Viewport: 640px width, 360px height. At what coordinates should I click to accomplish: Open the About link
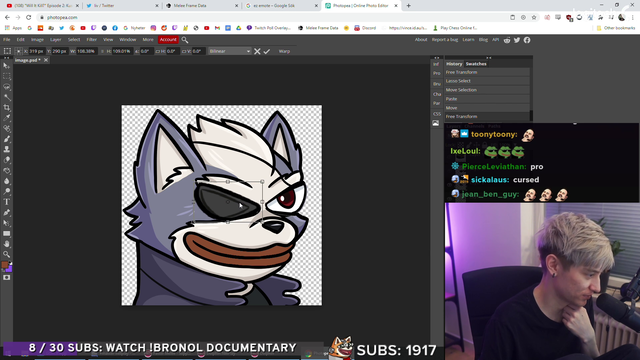point(421,40)
